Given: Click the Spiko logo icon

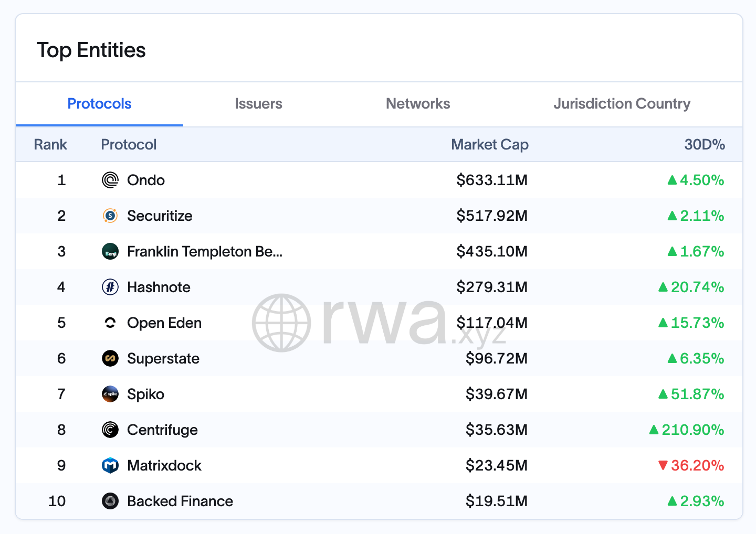Looking at the screenshot, I should coord(110,394).
